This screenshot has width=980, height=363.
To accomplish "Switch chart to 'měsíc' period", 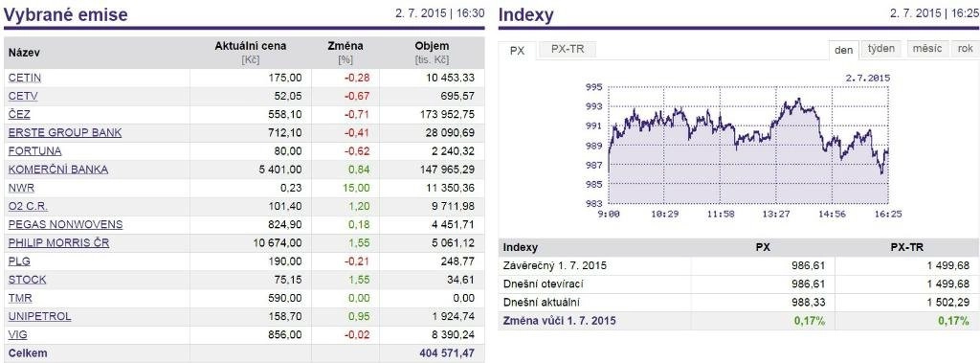I will pos(926,49).
